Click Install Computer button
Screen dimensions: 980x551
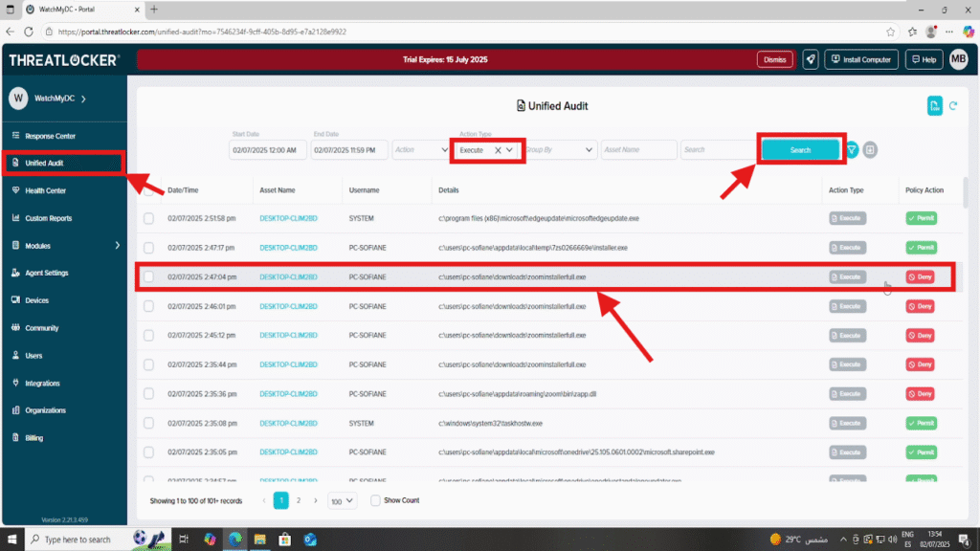pos(861,59)
